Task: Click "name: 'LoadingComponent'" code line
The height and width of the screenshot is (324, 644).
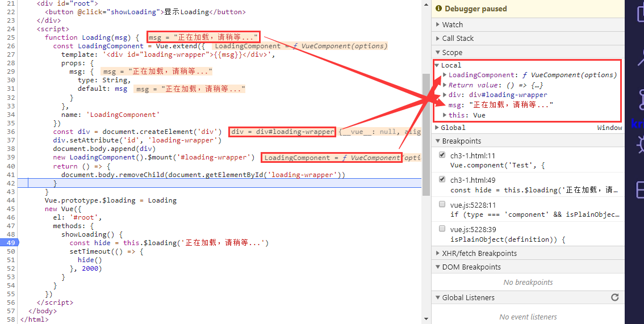Action: tap(110, 115)
